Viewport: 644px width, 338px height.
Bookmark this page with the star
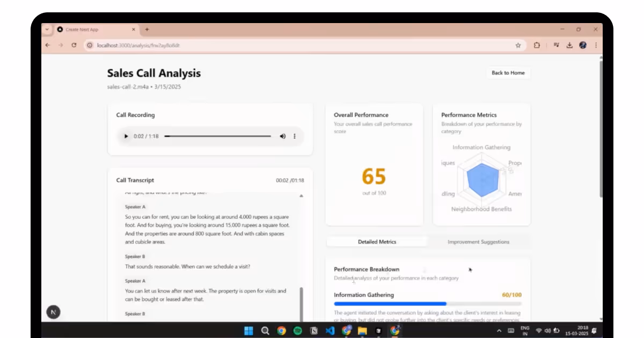518,46
